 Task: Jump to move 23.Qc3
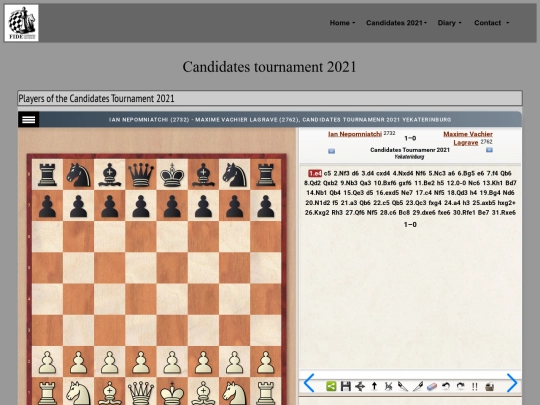pyautogui.click(x=416, y=203)
